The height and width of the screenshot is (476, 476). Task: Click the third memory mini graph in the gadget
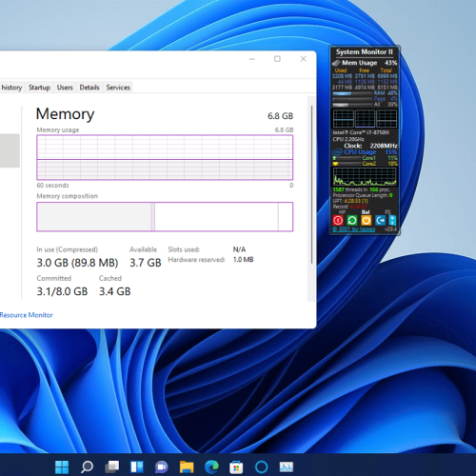coord(387,119)
